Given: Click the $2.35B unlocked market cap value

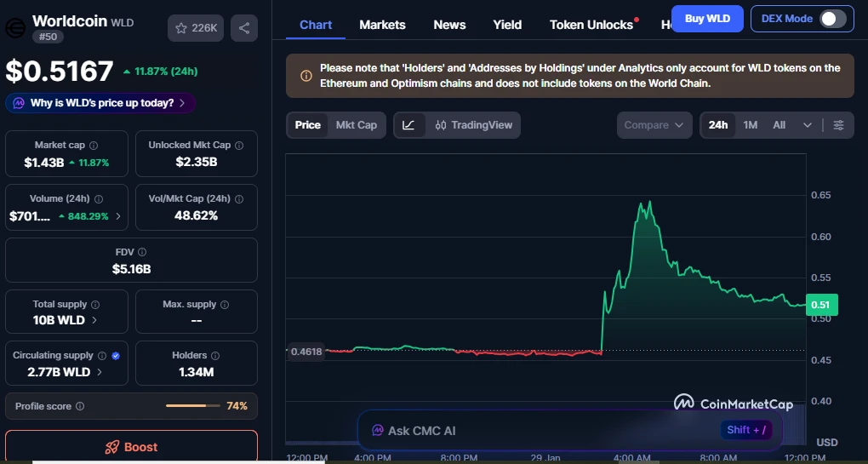Looking at the screenshot, I should point(196,163).
